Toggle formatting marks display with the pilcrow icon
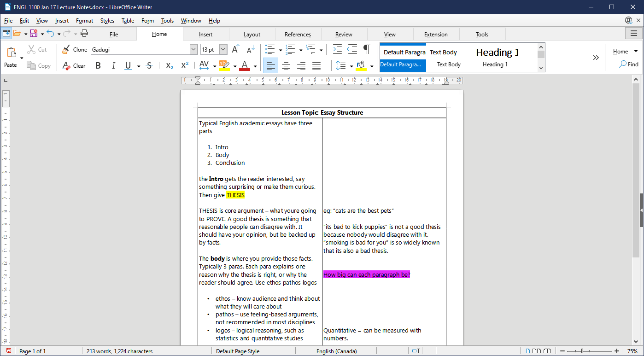The image size is (644, 356). pos(367,48)
